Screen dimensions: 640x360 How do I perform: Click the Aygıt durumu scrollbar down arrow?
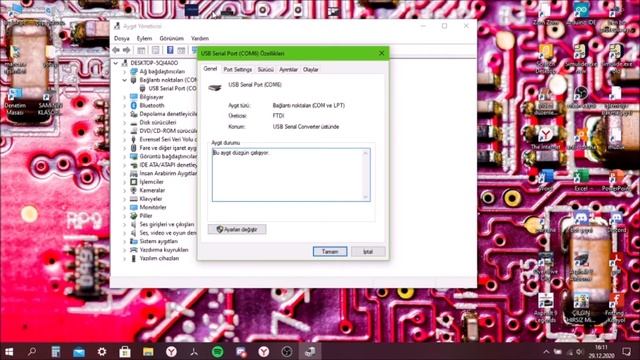click(x=365, y=197)
